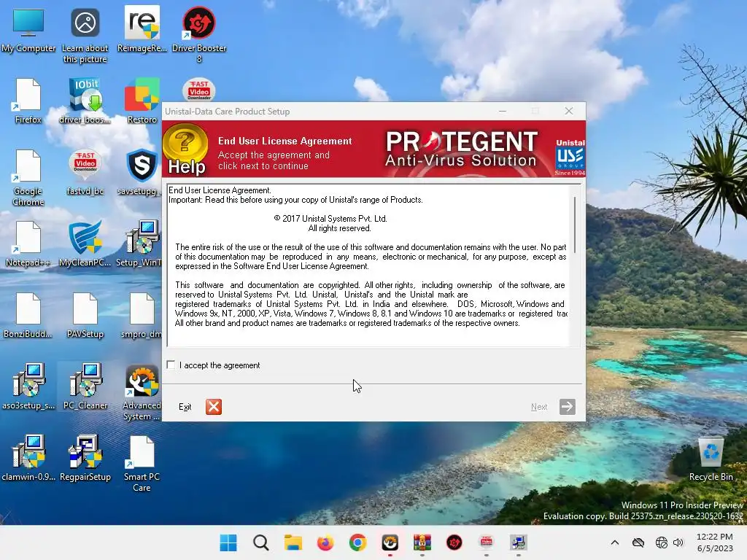Open the clock showing 12:22 PM
Image resolution: width=747 pixels, height=560 pixels.
(x=715, y=542)
